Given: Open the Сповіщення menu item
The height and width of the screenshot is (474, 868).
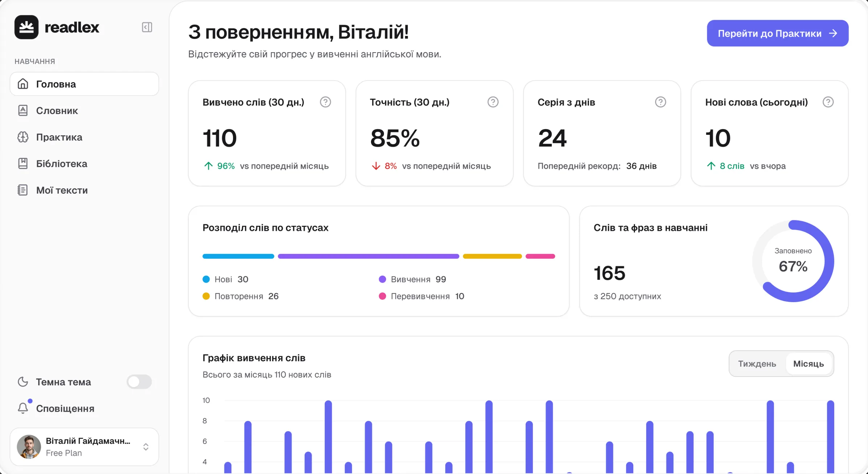Looking at the screenshot, I should click(84, 408).
